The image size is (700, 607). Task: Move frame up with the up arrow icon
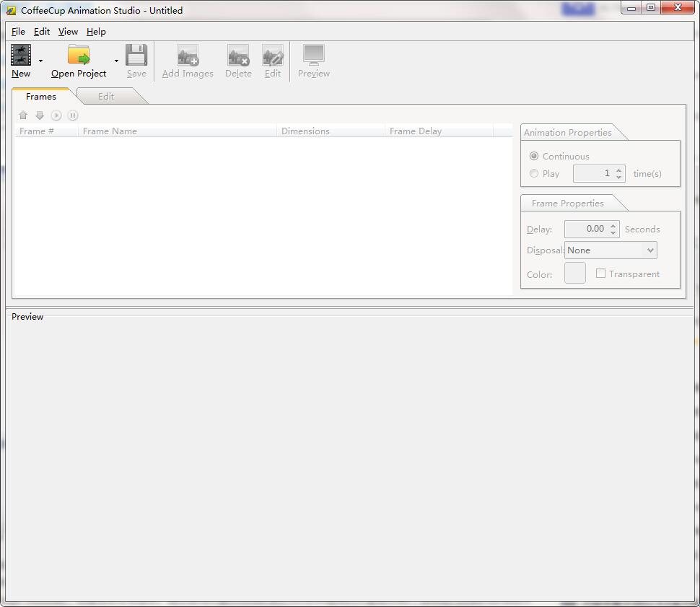point(23,115)
